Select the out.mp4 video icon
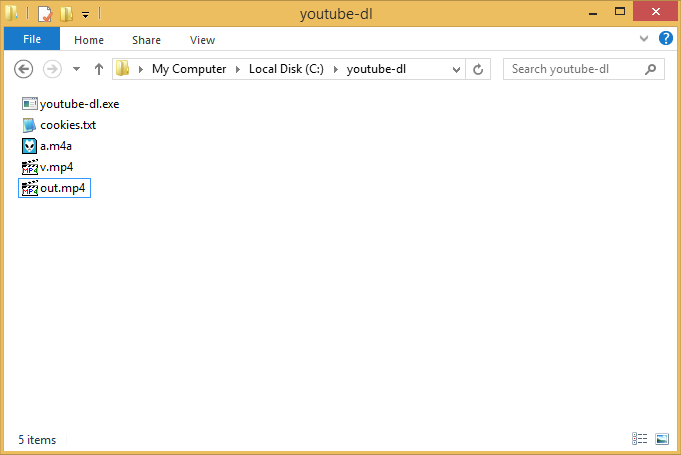681x455 pixels. 30,188
